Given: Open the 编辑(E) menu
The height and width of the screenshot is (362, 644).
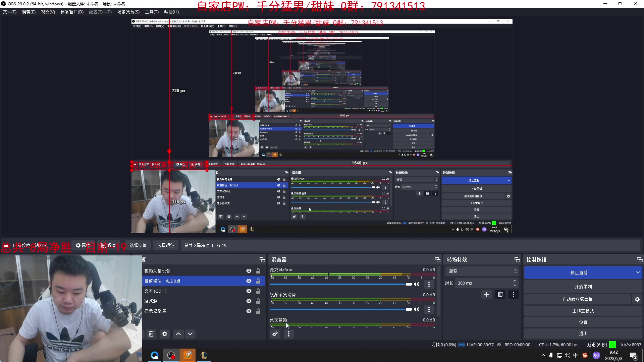Looking at the screenshot, I should [29, 12].
